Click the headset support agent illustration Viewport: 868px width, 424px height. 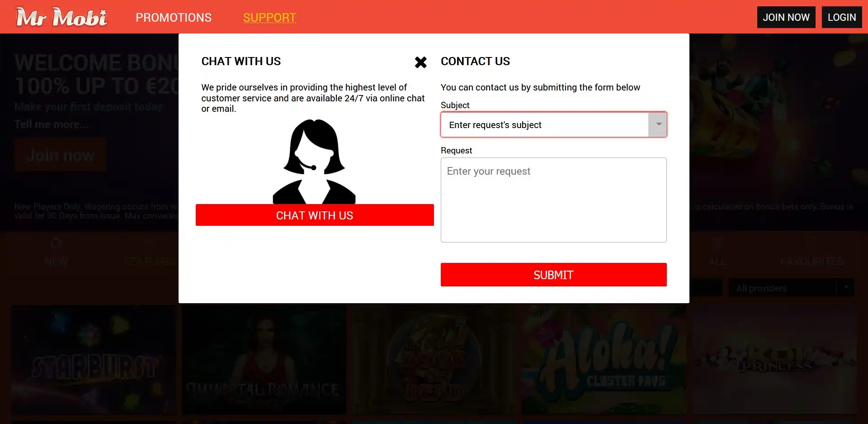[314, 162]
